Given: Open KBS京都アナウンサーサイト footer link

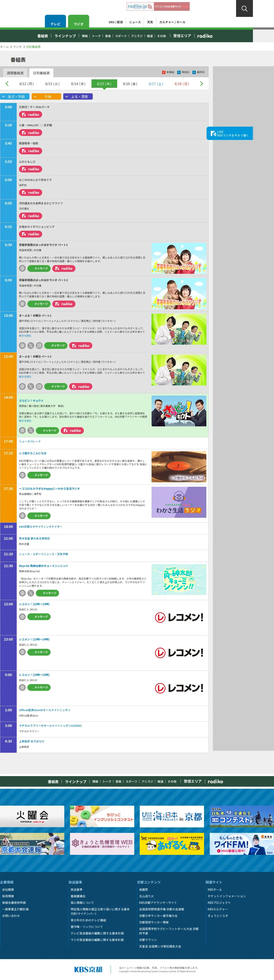Looking at the screenshot, I should pos(158,902).
